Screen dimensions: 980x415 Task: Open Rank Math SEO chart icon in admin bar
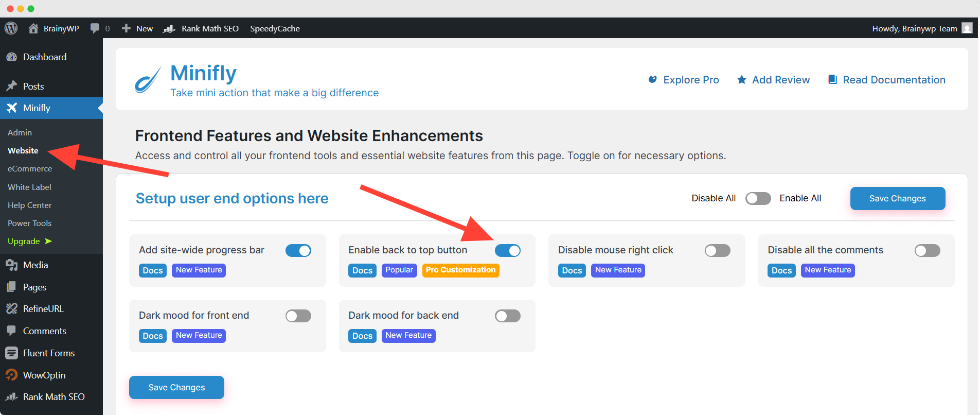169,29
